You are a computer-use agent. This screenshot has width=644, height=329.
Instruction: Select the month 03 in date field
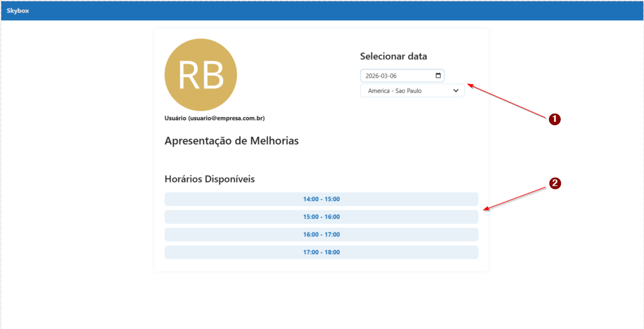click(386, 76)
